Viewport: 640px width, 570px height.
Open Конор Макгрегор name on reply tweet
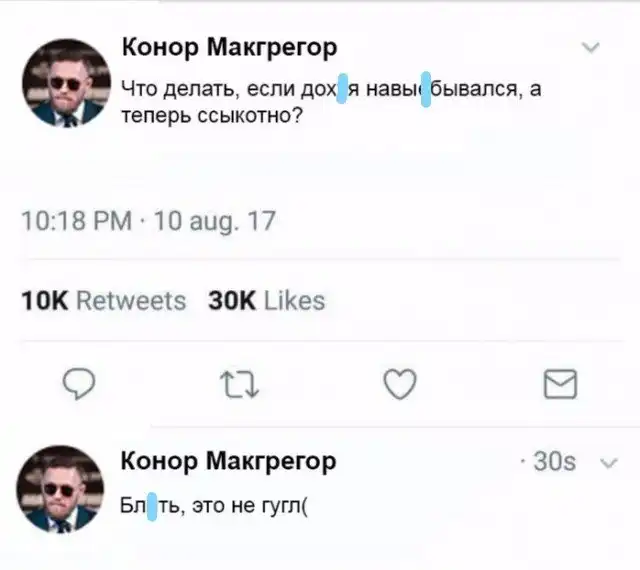pos(229,461)
